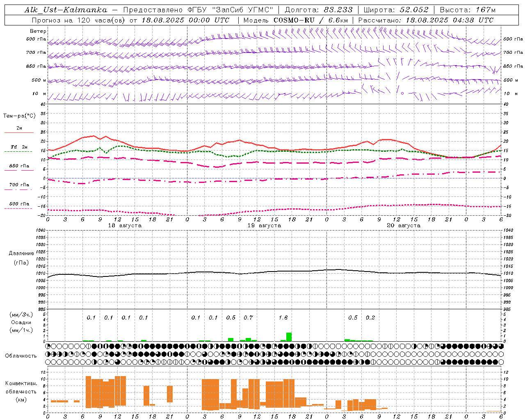Click the Осадки precipitation label
This screenshot has width=525, height=420.
click(21, 322)
